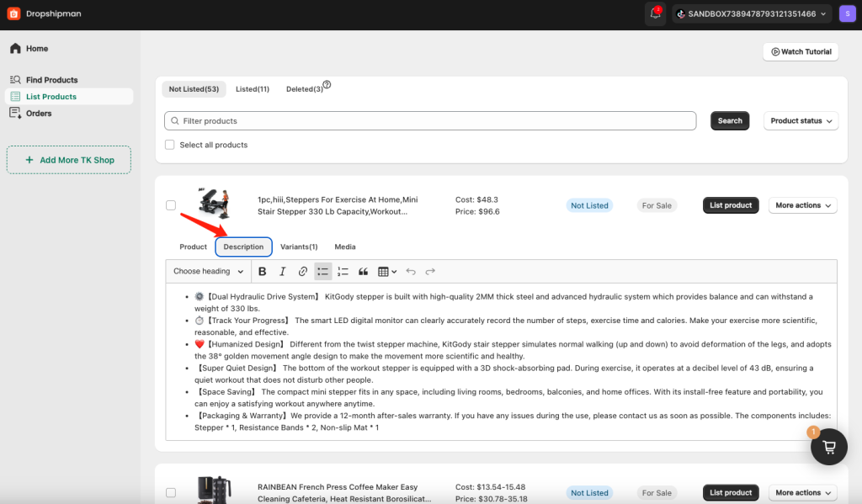This screenshot has height=504, width=862.
Task: Expand the SANDBOX store dropdown
Action: 751,13
